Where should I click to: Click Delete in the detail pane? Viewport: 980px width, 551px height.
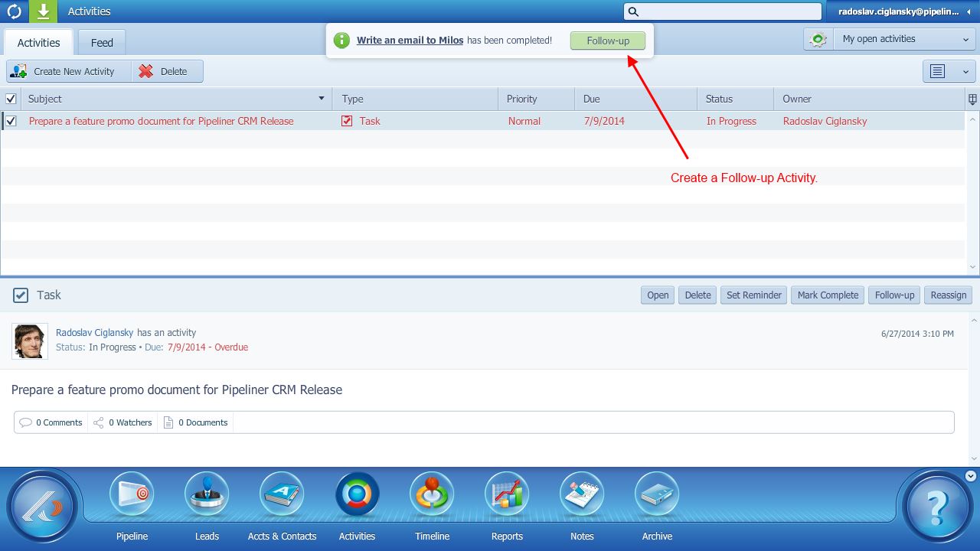tap(697, 295)
